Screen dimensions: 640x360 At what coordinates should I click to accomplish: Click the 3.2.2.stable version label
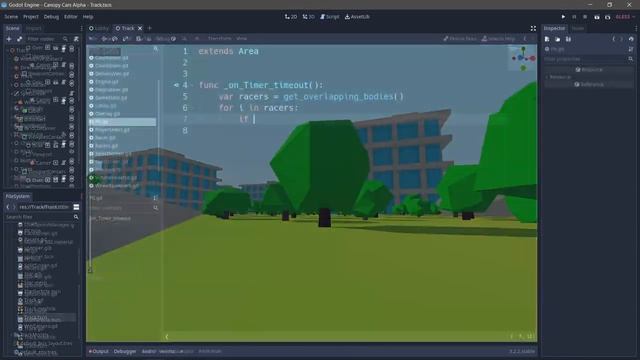coord(522,351)
